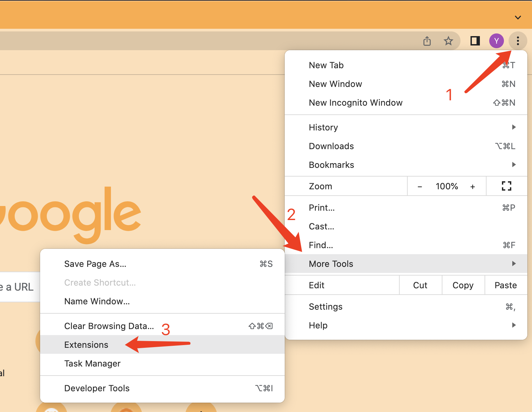Expand the Help submenu
The height and width of the screenshot is (412, 532).
pyautogui.click(x=406, y=325)
